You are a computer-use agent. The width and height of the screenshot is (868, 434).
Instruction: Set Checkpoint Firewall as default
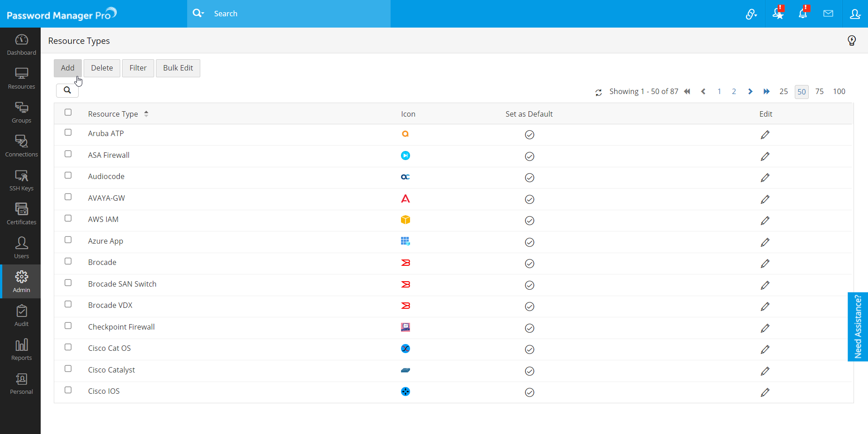click(529, 328)
